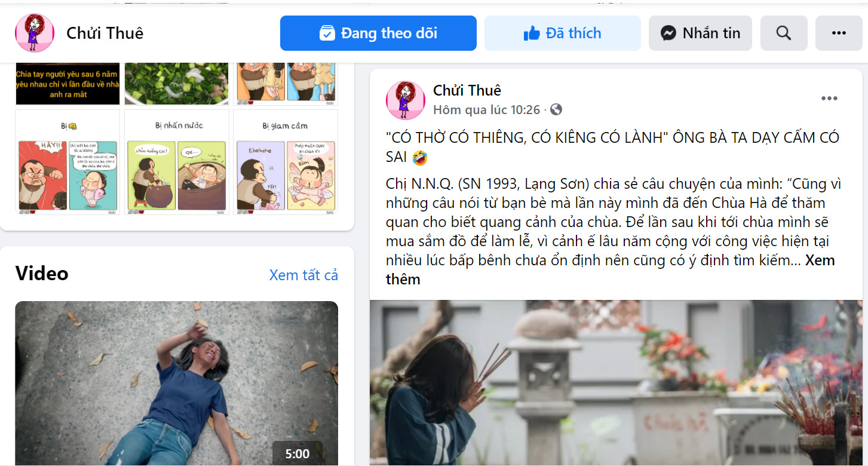The image size is (868, 466).
Task: Toggle the Đã thích liked button
Action: tap(562, 33)
